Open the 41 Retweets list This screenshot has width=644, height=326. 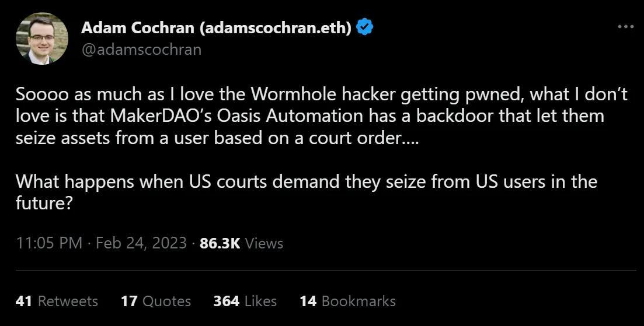click(x=57, y=301)
